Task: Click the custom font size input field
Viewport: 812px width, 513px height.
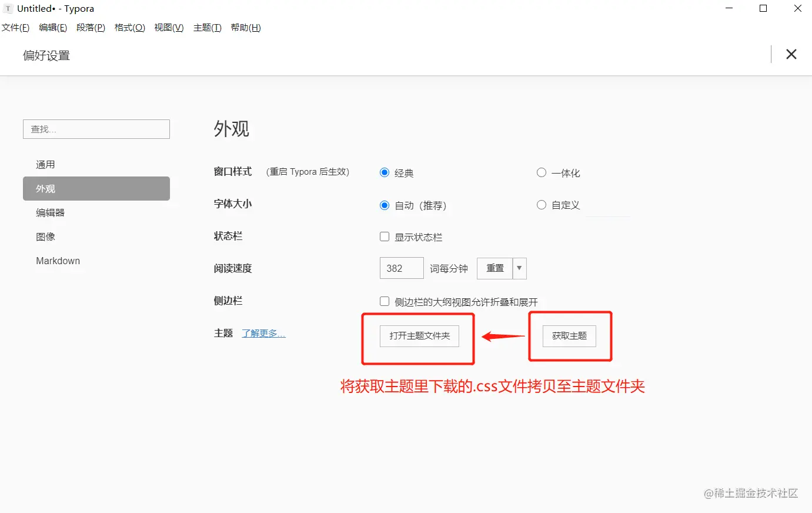Action: [608, 206]
